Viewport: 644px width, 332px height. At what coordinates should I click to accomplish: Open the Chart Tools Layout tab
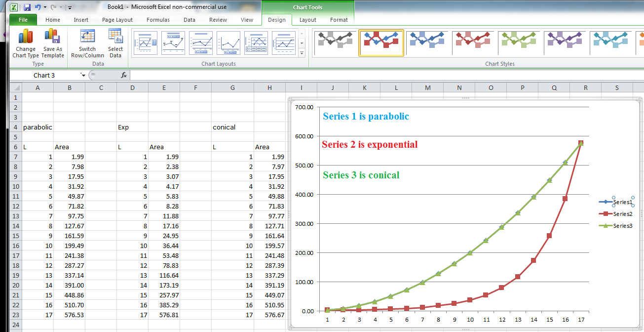click(308, 20)
